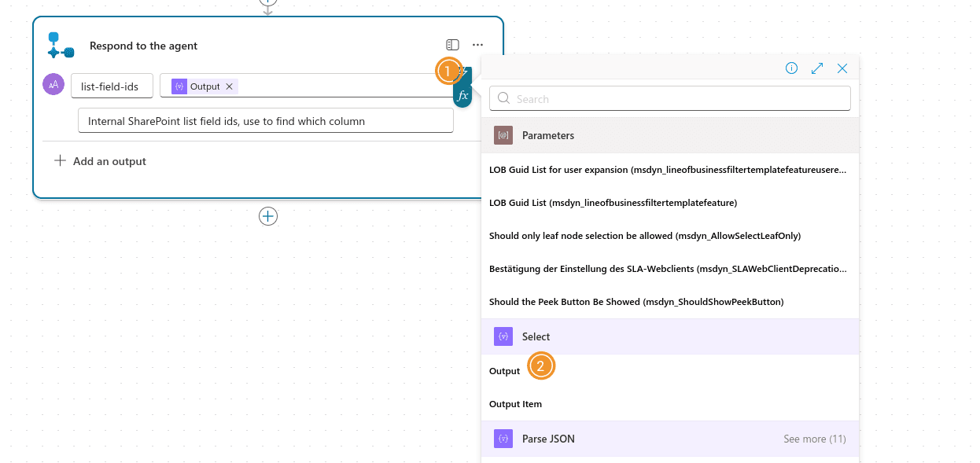Click the list-field-ids name field
980x463 pixels.
click(110, 86)
